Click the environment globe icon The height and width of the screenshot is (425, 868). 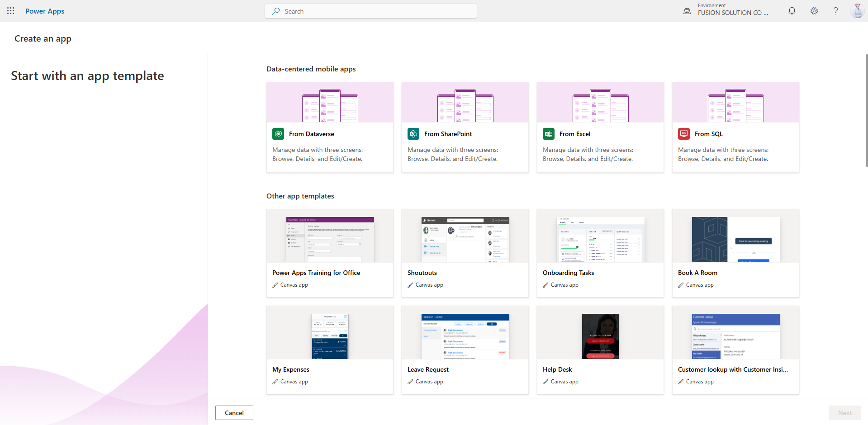point(687,11)
